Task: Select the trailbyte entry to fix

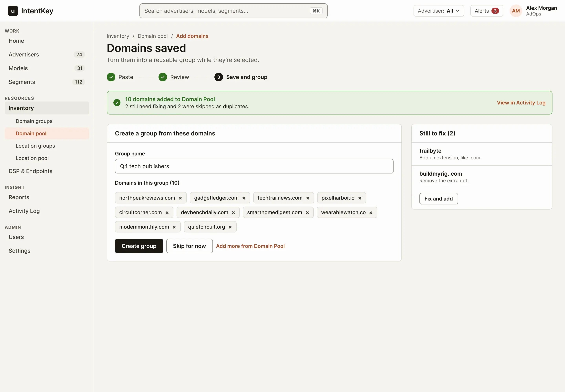Action: point(482,154)
